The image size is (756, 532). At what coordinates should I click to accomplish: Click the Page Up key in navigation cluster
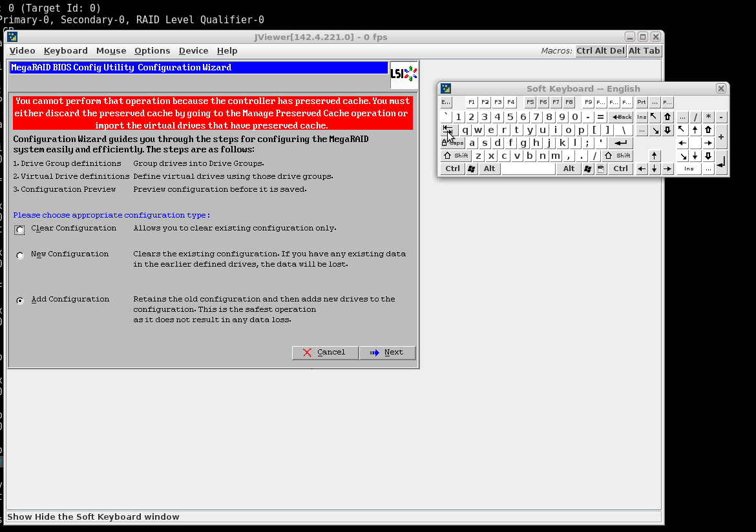667,117
